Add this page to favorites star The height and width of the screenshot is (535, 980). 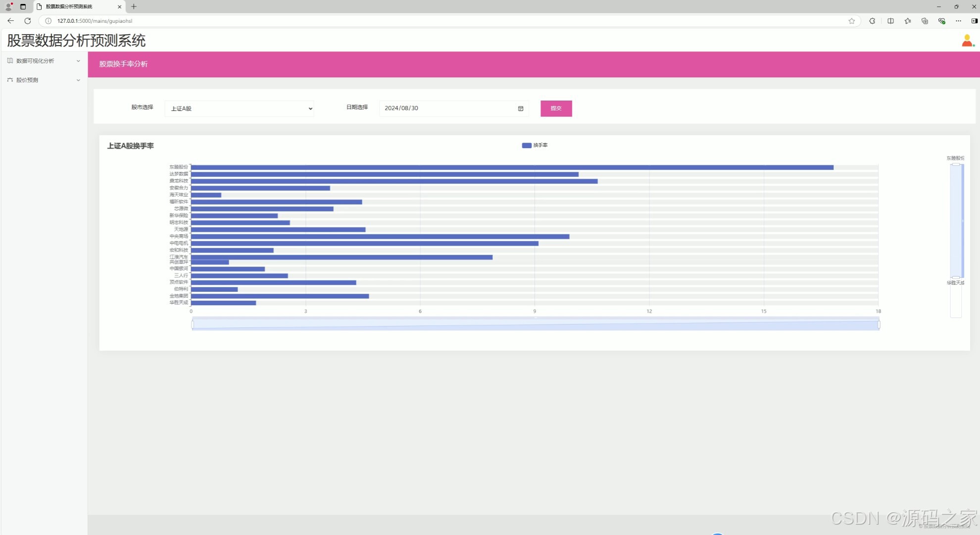coord(852,21)
